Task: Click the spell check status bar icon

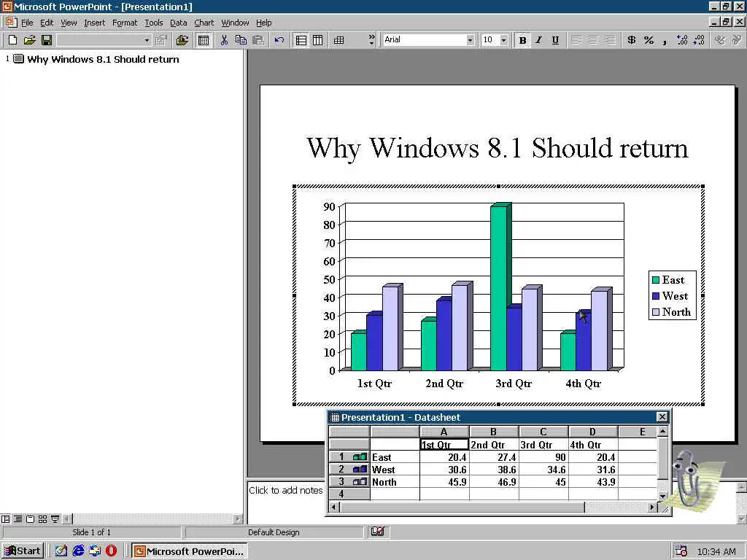Action: tap(378, 532)
